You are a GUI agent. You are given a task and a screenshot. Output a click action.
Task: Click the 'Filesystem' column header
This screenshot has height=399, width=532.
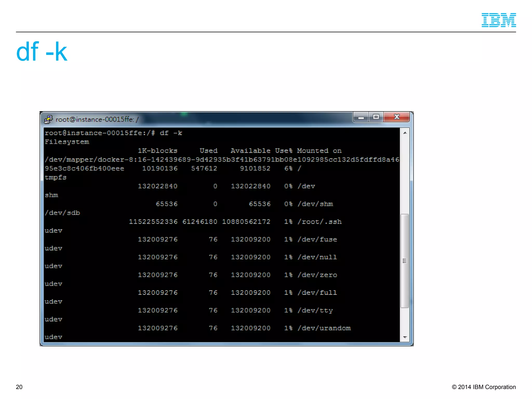pos(67,142)
